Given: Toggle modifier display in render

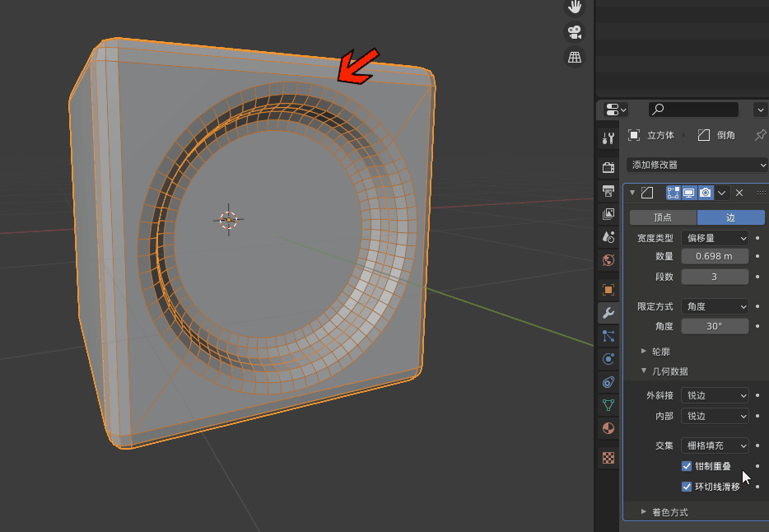Looking at the screenshot, I should click(706, 193).
